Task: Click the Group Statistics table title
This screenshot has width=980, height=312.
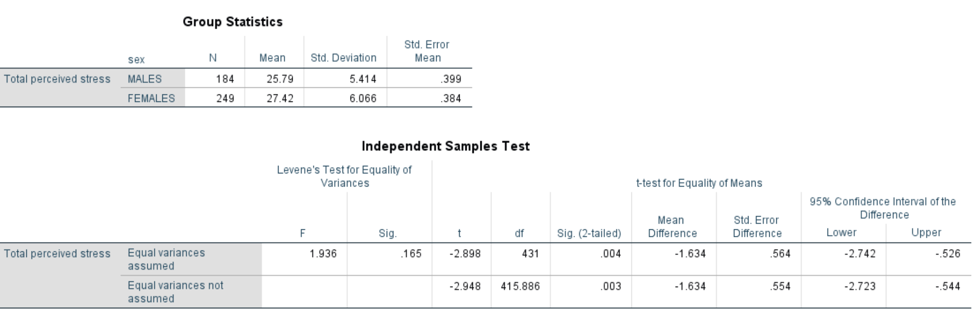Action: 232,22
